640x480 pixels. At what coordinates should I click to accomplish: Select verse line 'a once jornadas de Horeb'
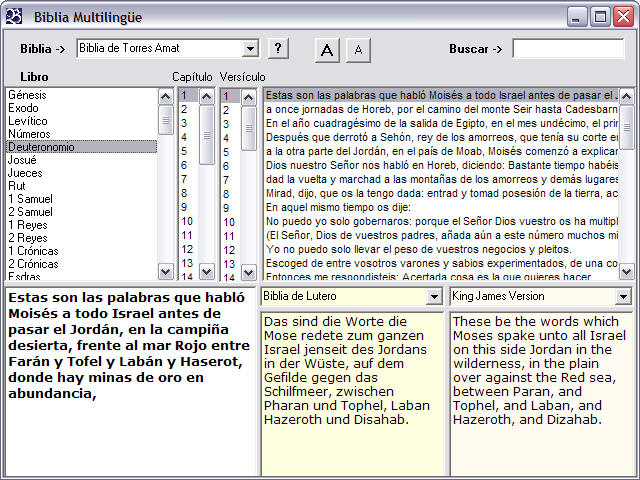coord(441,109)
